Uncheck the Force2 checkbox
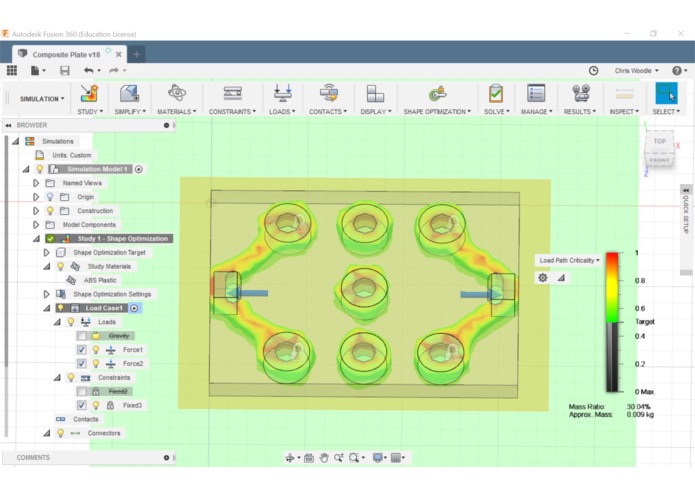The image size is (695, 494). (82, 363)
